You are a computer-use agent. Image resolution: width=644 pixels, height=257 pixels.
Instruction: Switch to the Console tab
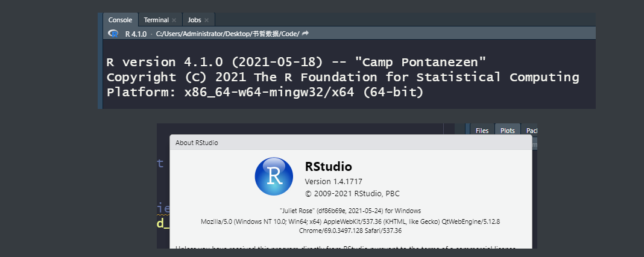click(120, 20)
